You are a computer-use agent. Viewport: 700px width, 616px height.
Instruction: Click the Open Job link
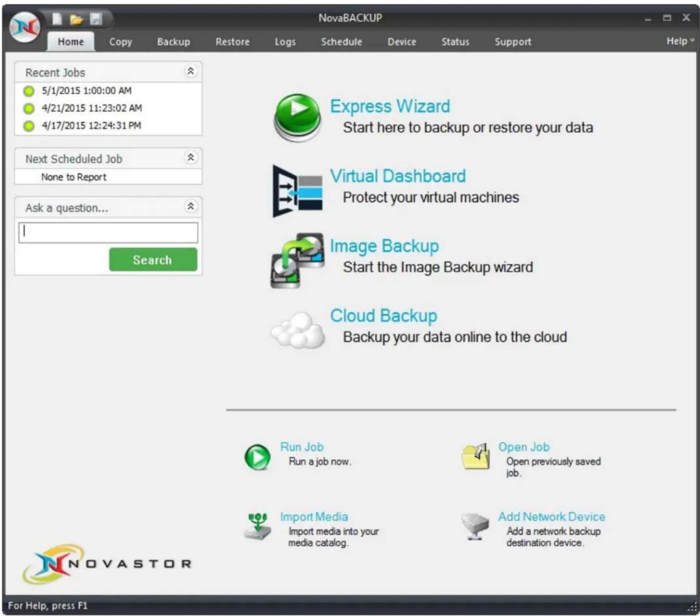(x=524, y=447)
